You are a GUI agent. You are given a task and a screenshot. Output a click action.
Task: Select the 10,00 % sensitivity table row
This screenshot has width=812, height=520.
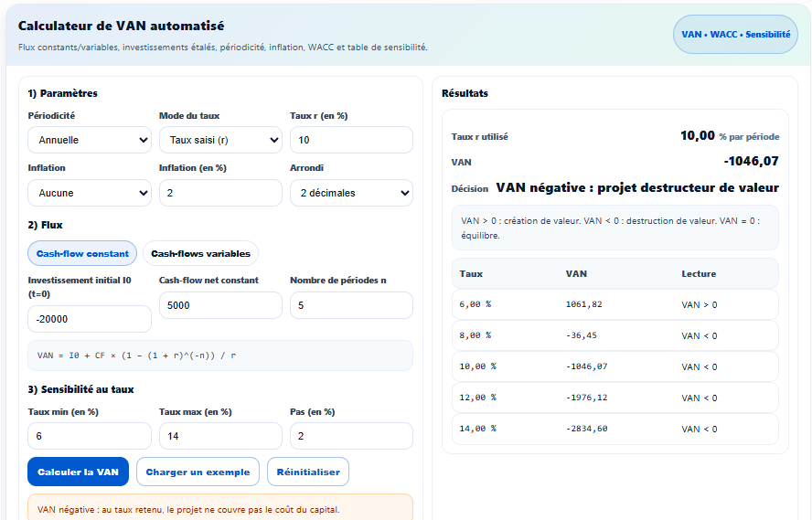coord(614,366)
